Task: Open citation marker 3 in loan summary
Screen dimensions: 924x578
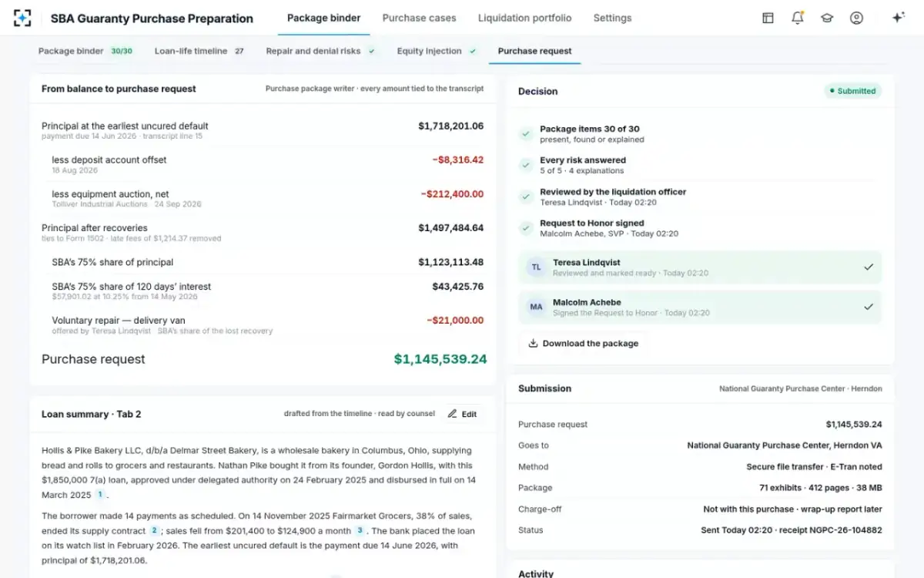Action: 359,530
